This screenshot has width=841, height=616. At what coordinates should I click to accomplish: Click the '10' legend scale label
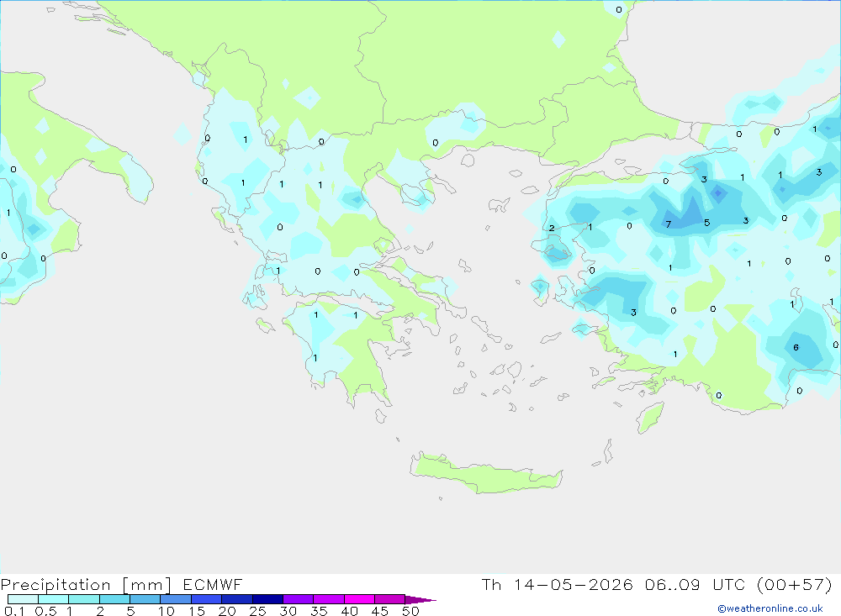[x=167, y=611]
